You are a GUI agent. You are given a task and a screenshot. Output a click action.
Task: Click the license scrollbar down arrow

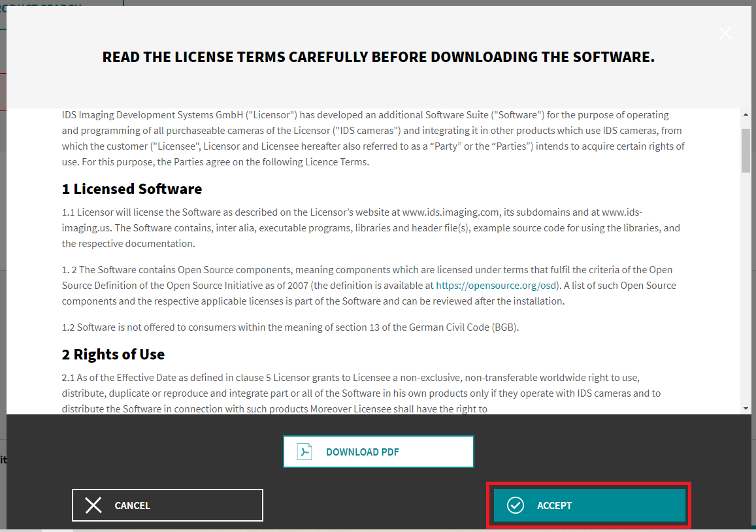tap(746, 408)
